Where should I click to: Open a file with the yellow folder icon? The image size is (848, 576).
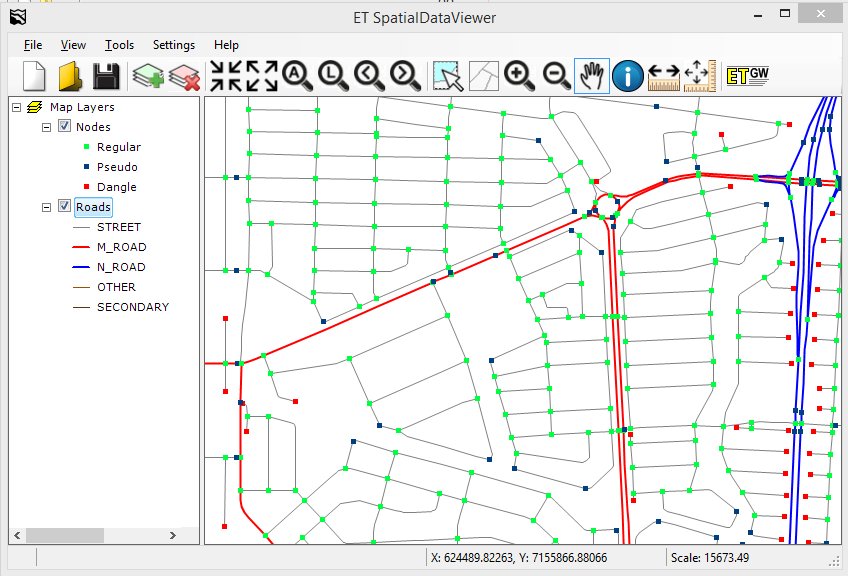pyautogui.click(x=69, y=77)
